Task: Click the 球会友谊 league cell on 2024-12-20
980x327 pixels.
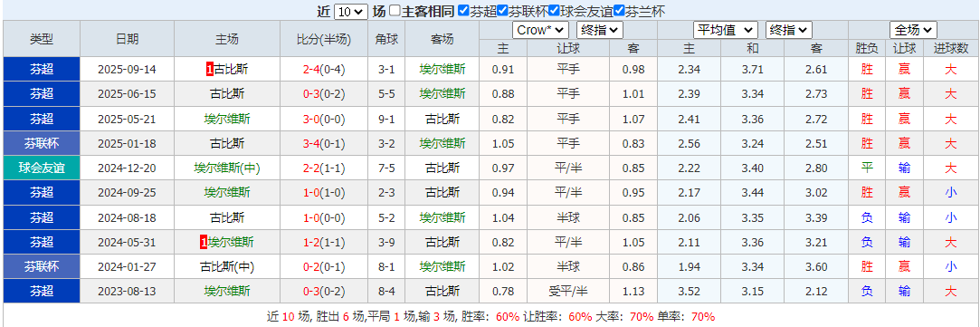Action: click(x=42, y=168)
